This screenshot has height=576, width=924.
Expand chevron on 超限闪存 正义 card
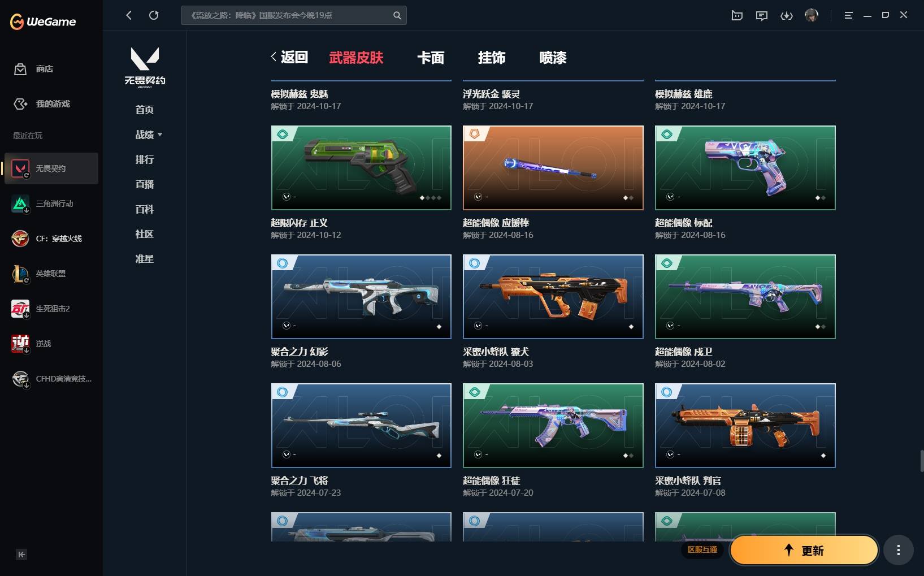(287, 197)
